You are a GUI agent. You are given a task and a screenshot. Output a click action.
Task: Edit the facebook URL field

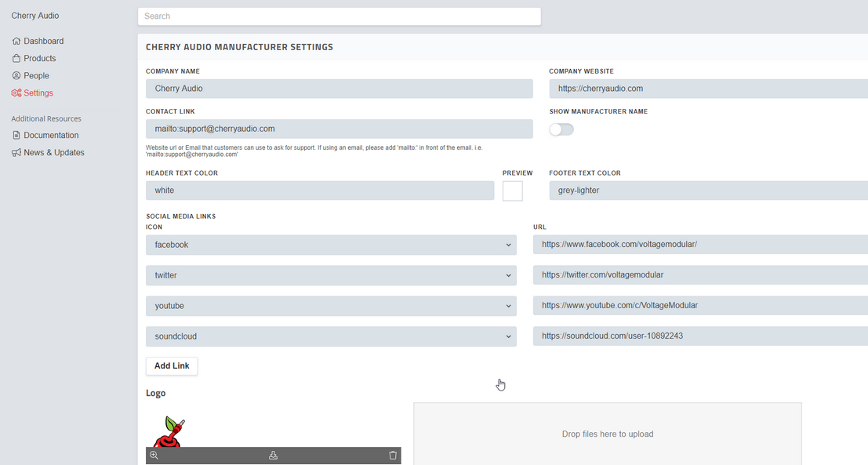click(700, 244)
